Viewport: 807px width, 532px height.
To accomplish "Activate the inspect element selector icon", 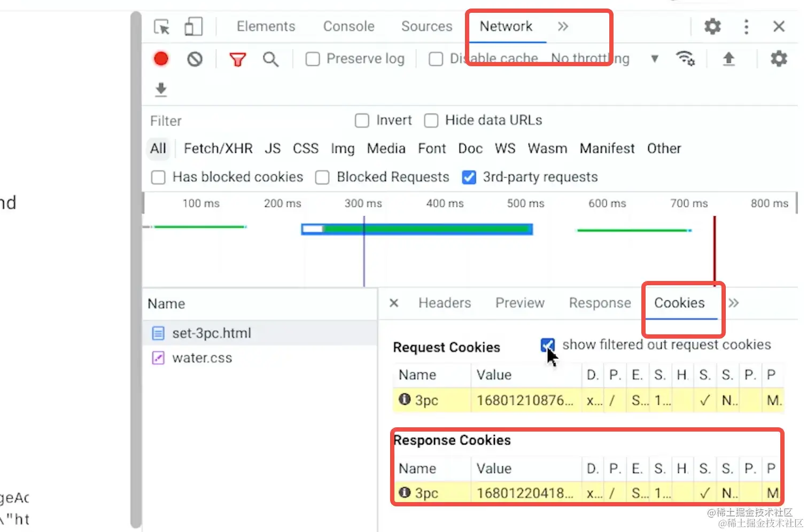I will coord(161,27).
